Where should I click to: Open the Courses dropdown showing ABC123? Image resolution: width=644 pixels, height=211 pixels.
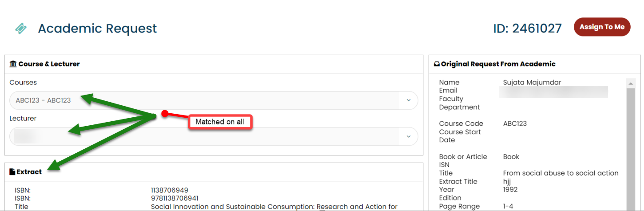click(x=213, y=100)
